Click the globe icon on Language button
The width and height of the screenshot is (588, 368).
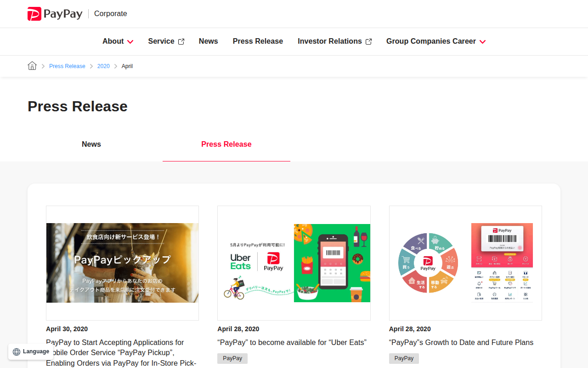coord(17,352)
